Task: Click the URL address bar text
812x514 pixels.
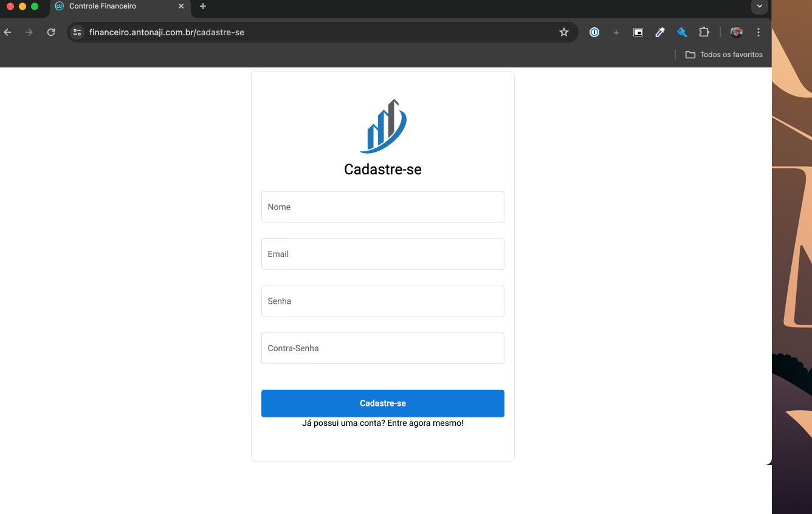Action: point(167,32)
